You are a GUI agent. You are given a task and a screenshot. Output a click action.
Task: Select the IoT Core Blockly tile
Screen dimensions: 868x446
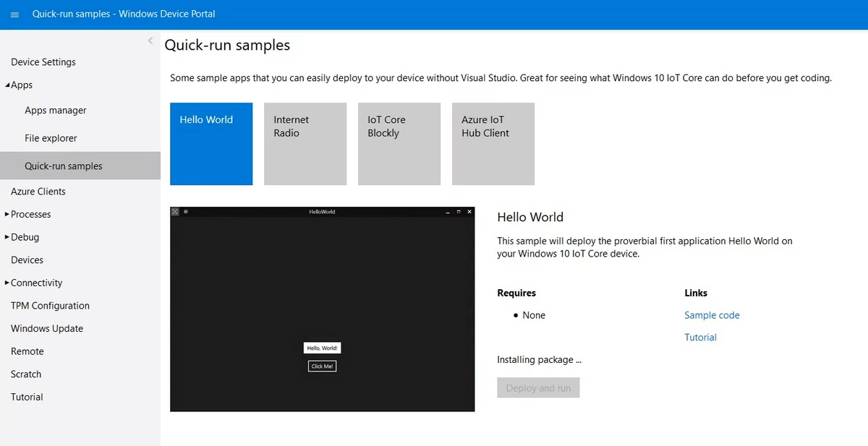pos(399,144)
